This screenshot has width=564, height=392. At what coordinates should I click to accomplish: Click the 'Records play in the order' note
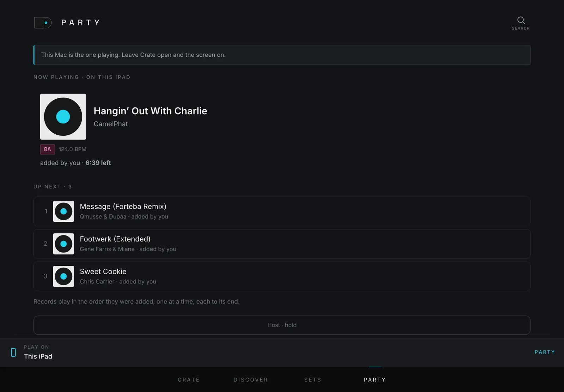[x=136, y=302]
